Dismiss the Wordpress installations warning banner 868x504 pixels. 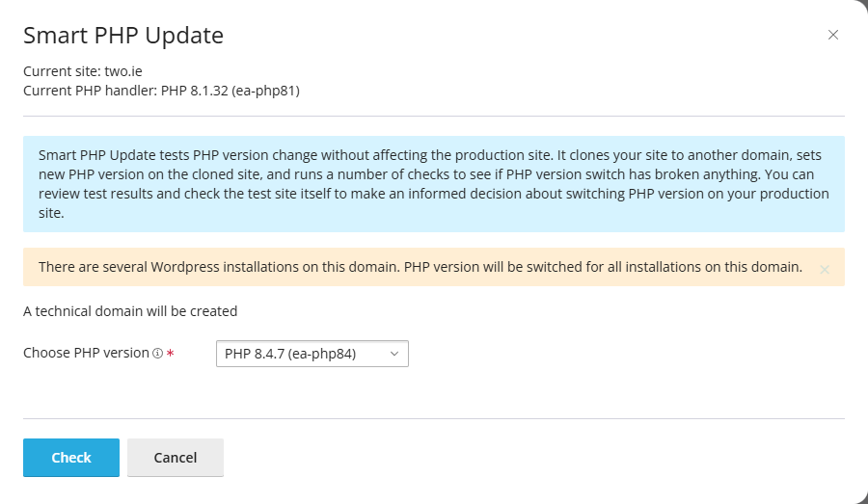(x=825, y=270)
